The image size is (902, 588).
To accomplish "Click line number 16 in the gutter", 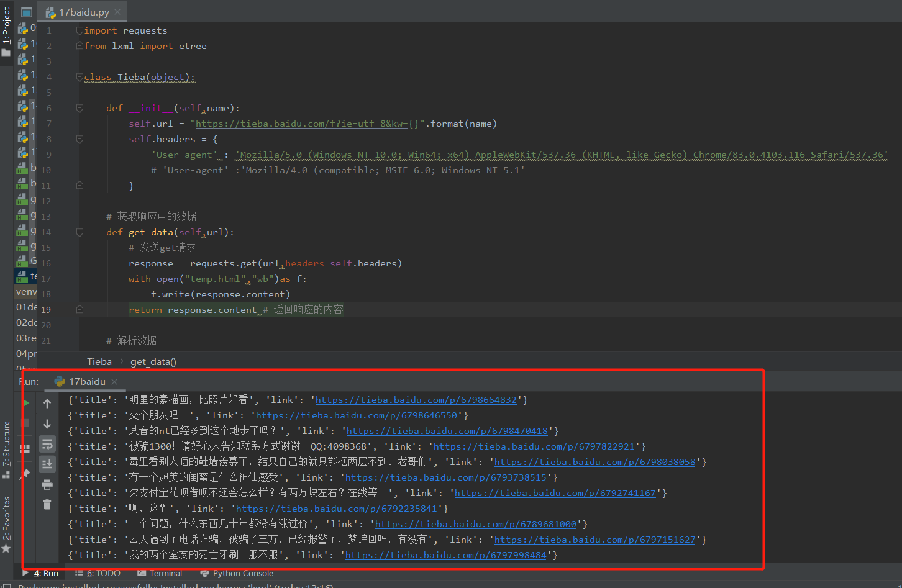I will [47, 263].
